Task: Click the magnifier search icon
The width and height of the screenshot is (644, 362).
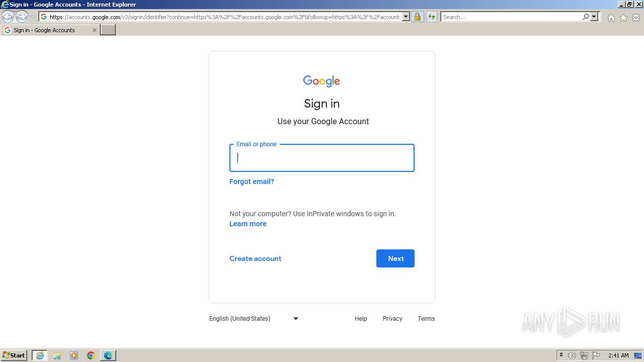Action: (586, 17)
